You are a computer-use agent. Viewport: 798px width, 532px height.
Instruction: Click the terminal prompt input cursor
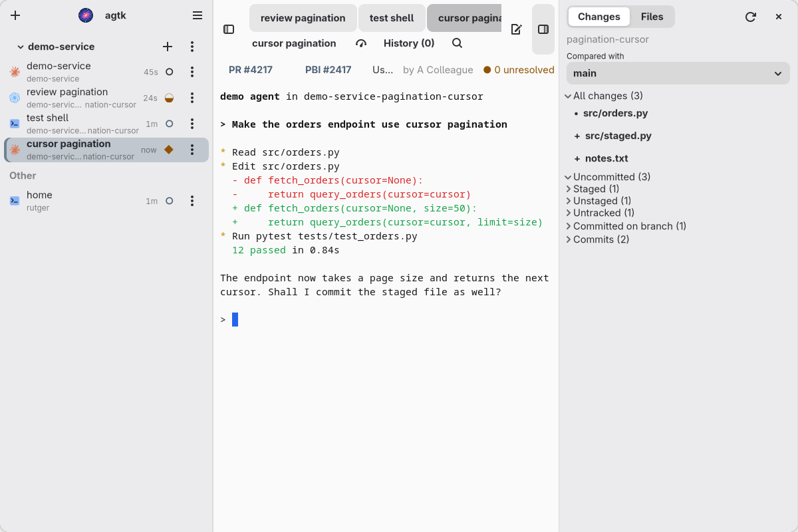click(x=235, y=320)
